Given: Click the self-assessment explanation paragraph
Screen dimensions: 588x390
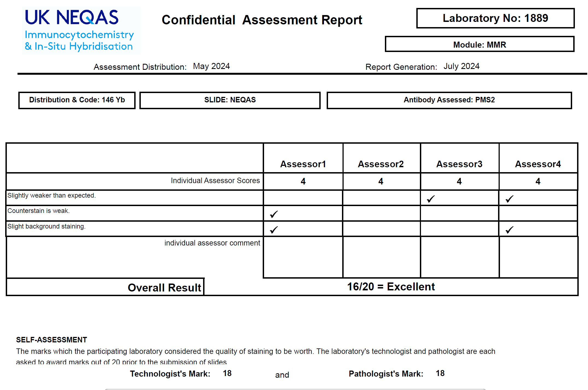Looking at the screenshot, I should (x=256, y=356).
